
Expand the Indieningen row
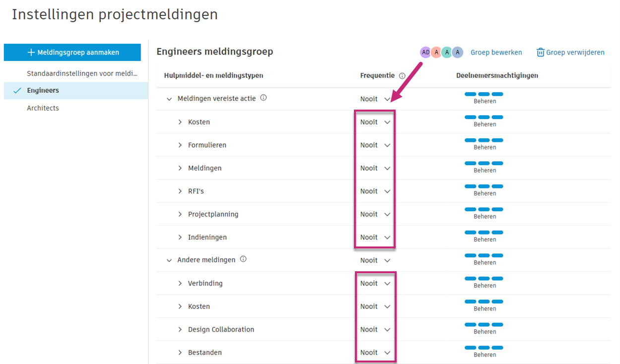(x=180, y=238)
